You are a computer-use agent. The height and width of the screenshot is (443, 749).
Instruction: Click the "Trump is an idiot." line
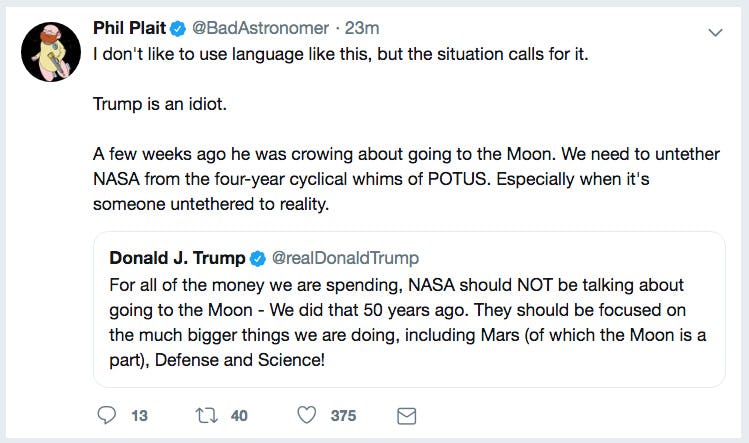click(158, 103)
